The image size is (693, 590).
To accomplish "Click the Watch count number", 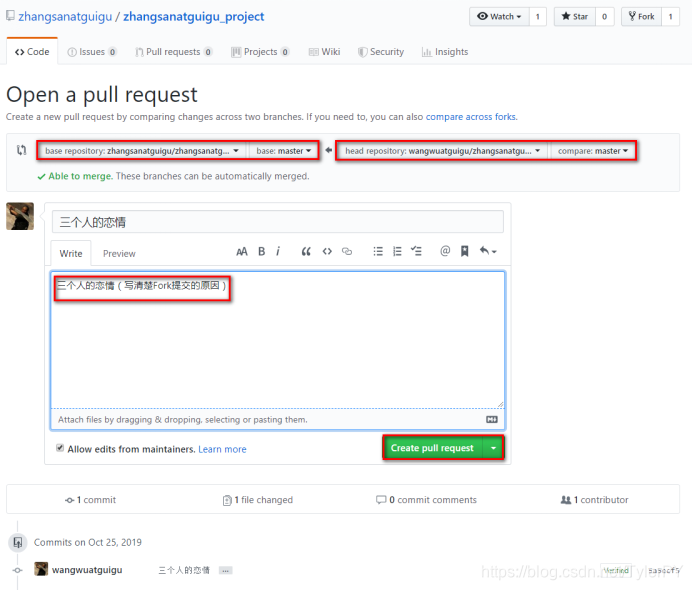I will [x=538, y=17].
